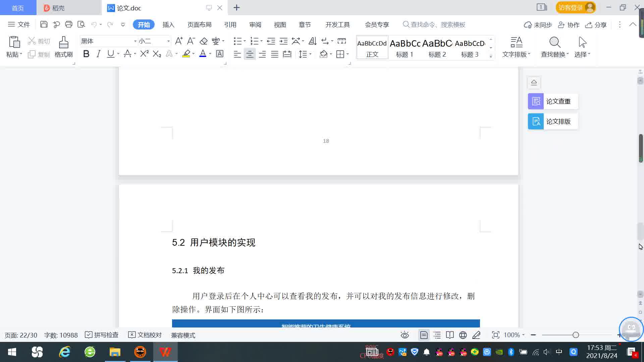Click the Select (选择) arrow tool

coord(582,47)
